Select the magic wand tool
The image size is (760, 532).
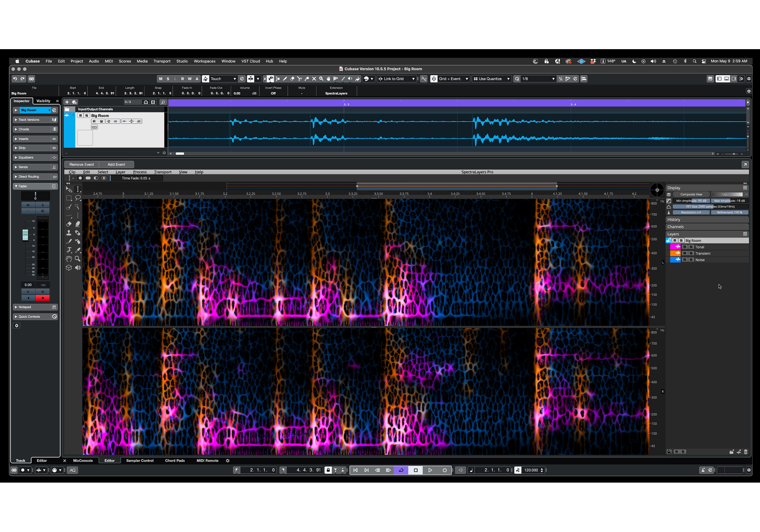pos(78,206)
